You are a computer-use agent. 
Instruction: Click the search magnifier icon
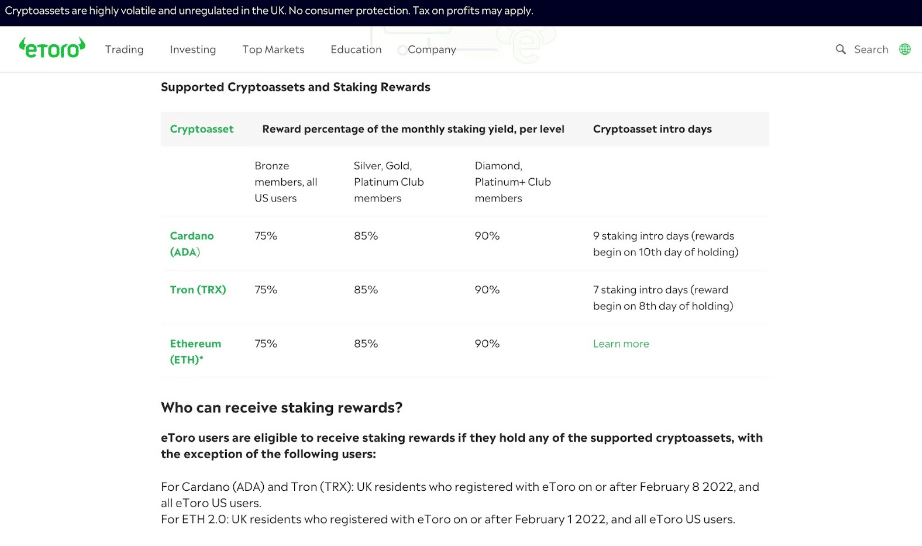[x=841, y=49]
